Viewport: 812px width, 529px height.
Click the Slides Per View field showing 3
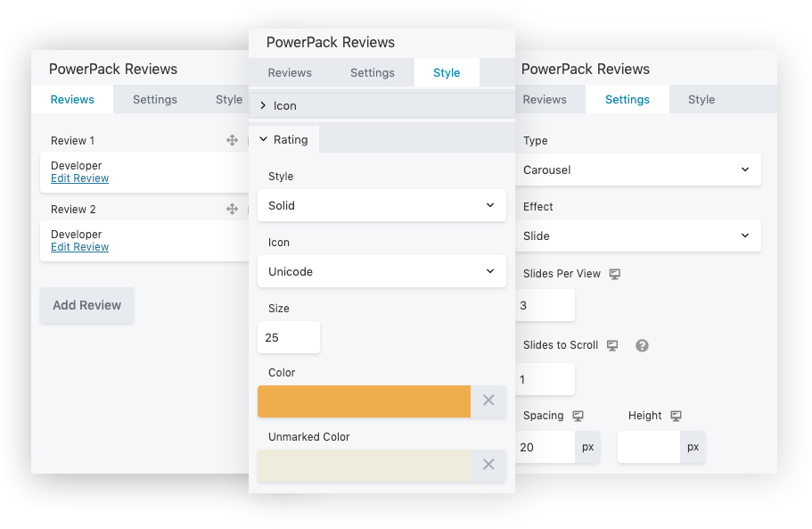(x=545, y=305)
